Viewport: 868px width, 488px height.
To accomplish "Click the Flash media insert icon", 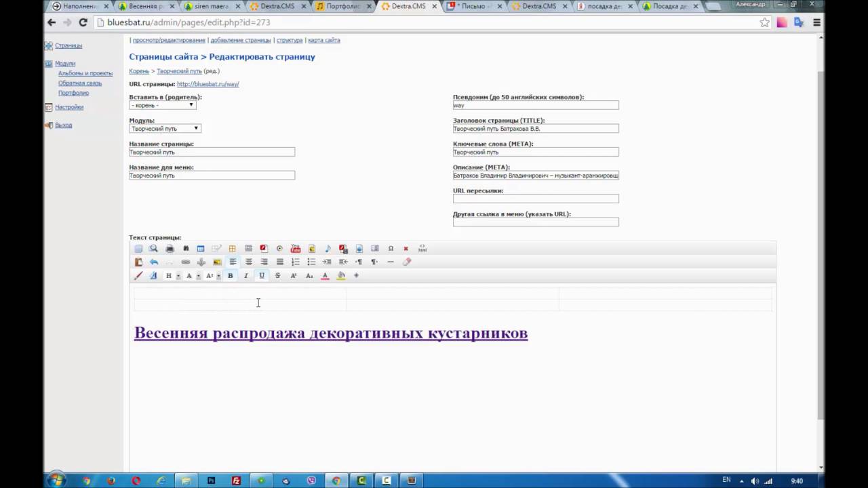I will click(264, 249).
